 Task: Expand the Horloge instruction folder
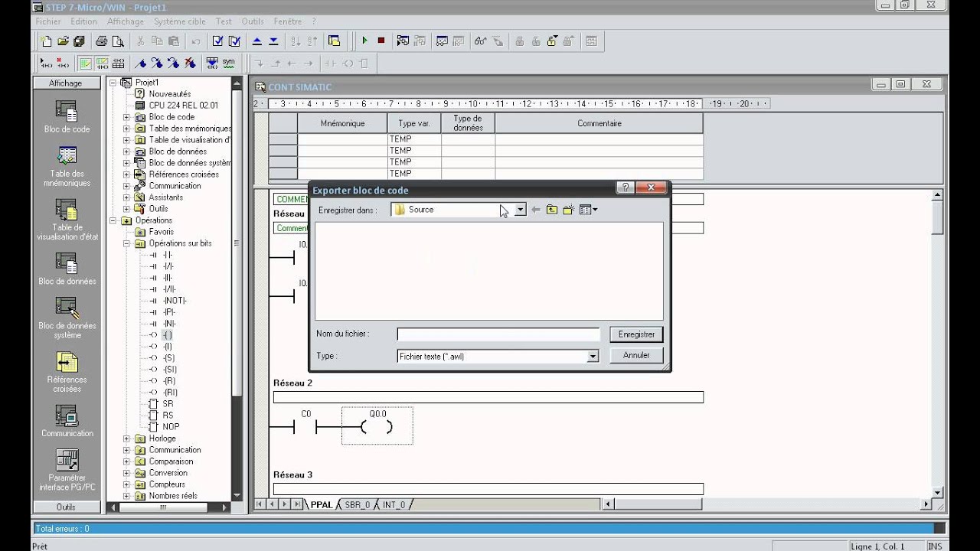coord(127,439)
